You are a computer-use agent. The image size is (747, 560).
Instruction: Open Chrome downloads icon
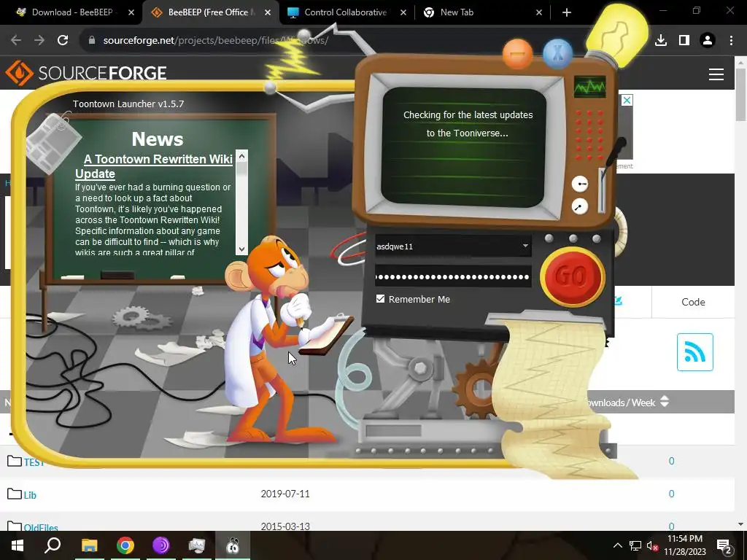[x=661, y=40]
